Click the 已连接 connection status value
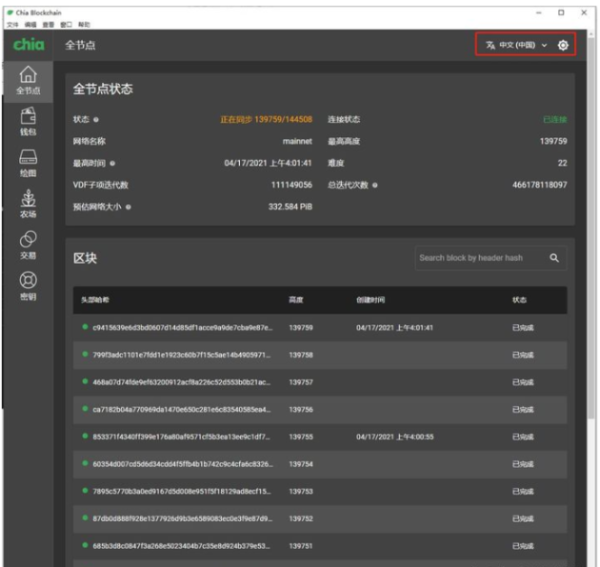This screenshot has width=600, height=567. pos(555,120)
